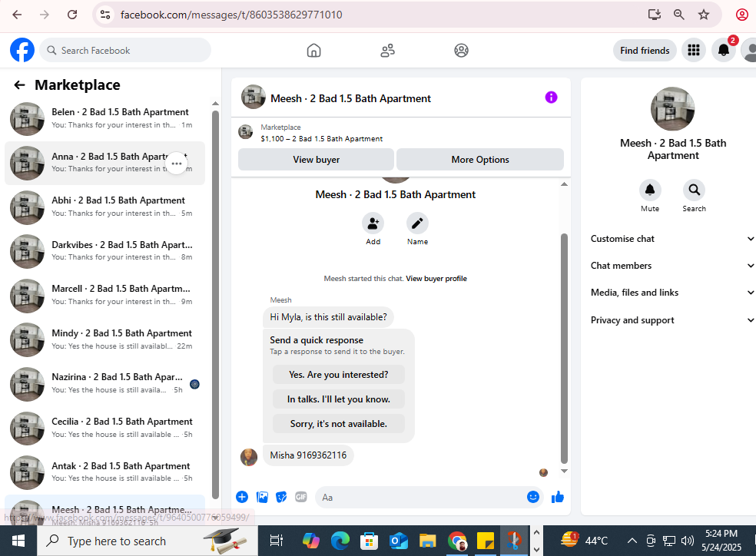Open the notifications bell icon
Image resolution: width=756 pixels, height=556 pixels.
(x=723, y=50)
